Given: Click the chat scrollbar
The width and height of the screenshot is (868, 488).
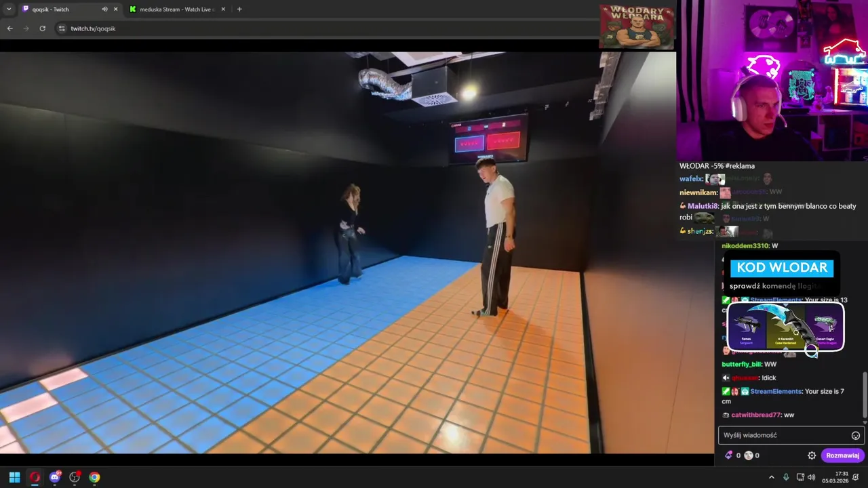Looking at the screenshot, I should [x=864, y=394].
